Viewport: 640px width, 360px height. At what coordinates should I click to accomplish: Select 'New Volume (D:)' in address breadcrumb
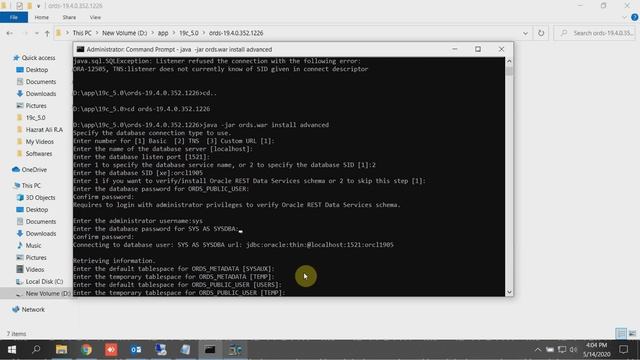[x=124, y=33]
